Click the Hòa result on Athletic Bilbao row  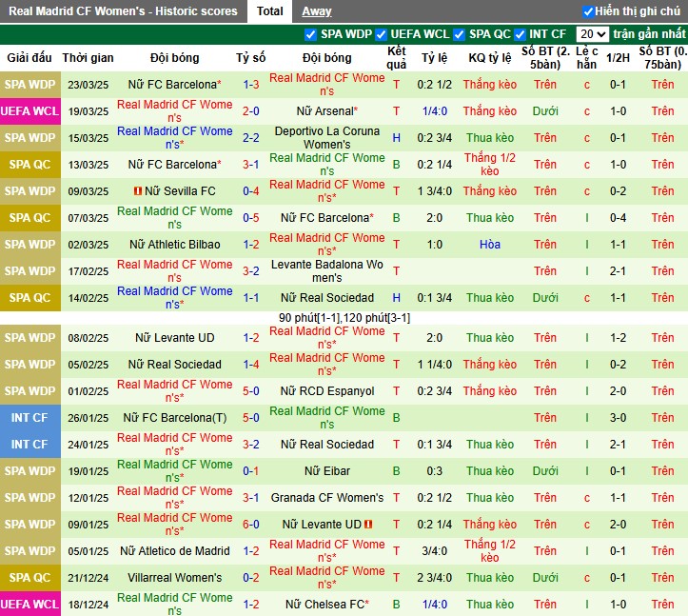490,244
